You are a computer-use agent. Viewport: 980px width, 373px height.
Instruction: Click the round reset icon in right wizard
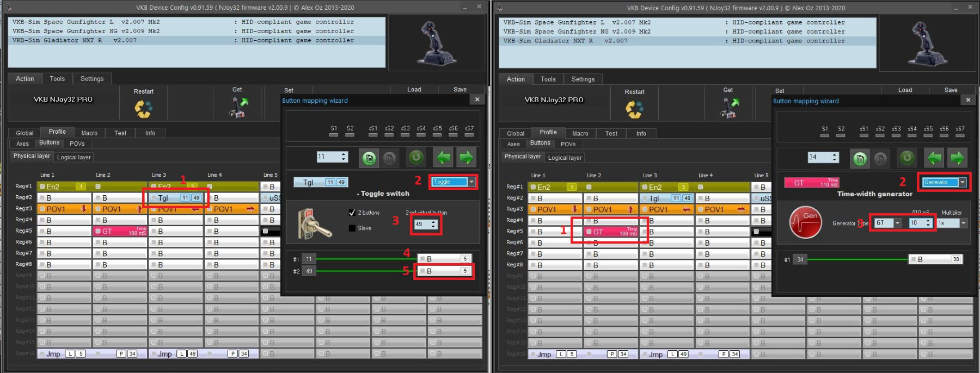(907, 158)
